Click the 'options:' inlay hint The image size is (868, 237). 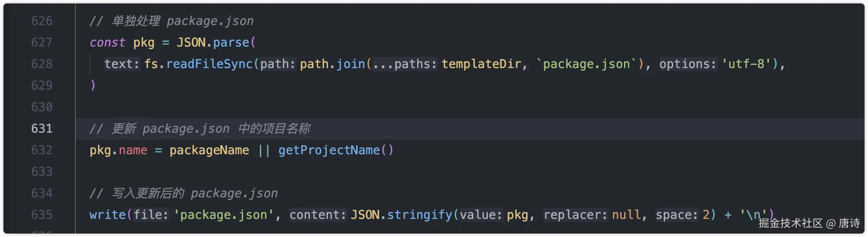point(687,64)
